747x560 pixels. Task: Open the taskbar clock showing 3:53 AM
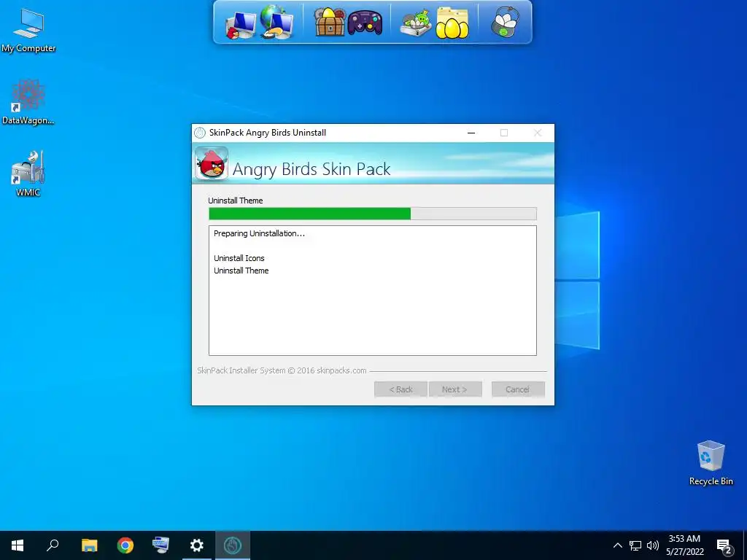(x=684, y=545)
